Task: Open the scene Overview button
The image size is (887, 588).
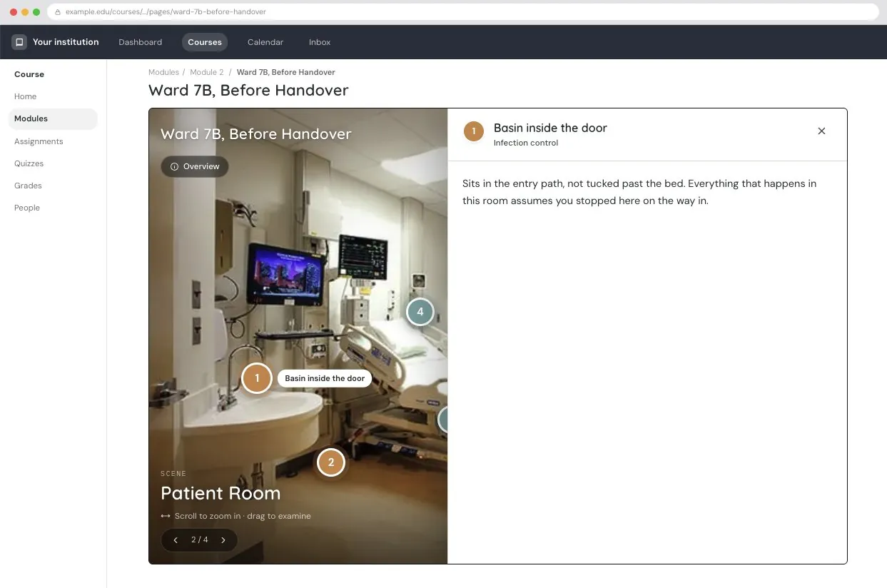Action: tap(195, 166)
